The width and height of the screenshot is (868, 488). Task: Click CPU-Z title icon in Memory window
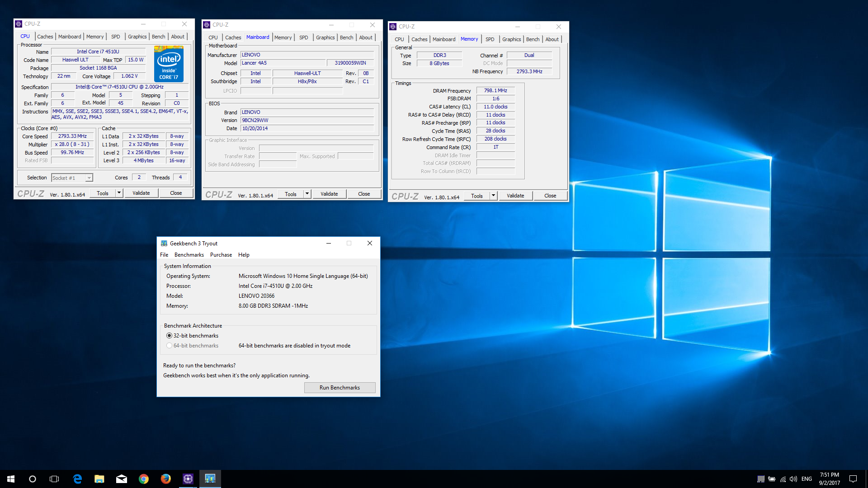pos(393,27)
